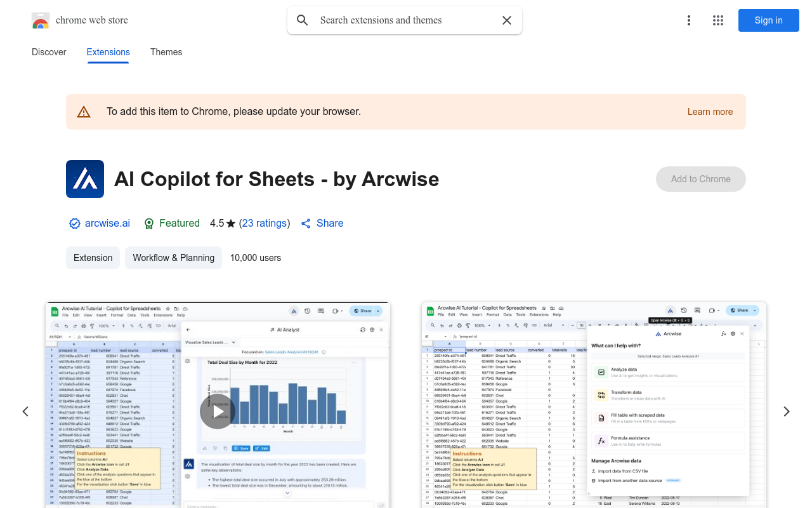The image size is (812, 508).
Task: Click the Workflow & Planning chip
Action: (174, 258)
